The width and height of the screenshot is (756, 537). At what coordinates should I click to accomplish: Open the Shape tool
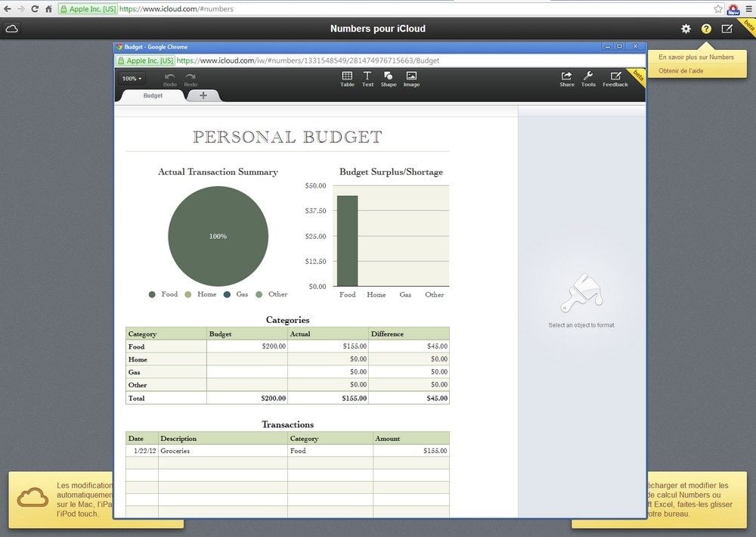click(389, 79)
